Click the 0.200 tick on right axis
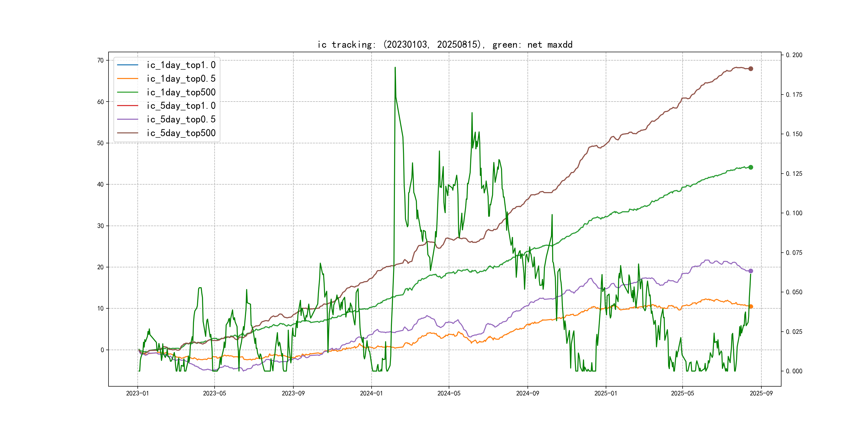The width and height of the screenshot is (868, 434). (794, 55)
